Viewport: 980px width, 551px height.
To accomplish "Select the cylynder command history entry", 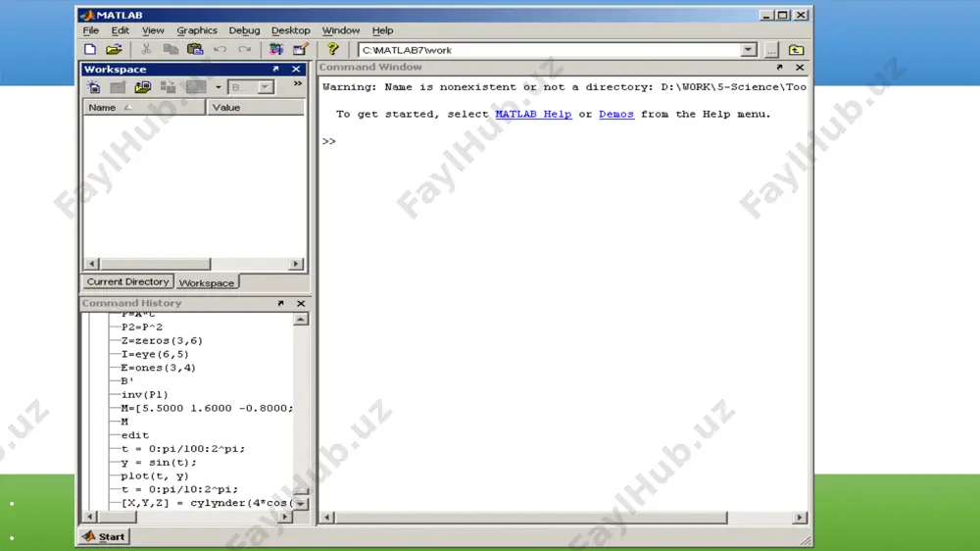I will [x=207, y=504].
